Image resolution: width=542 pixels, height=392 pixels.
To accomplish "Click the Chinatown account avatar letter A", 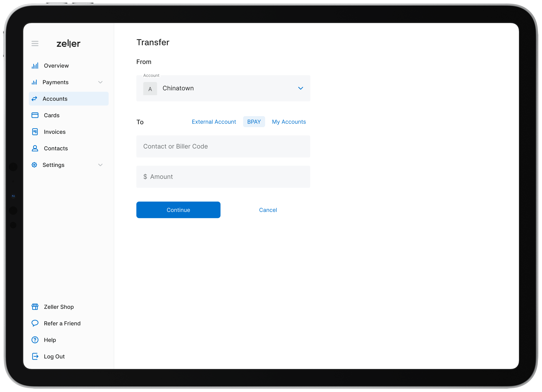I will point(150,89).
